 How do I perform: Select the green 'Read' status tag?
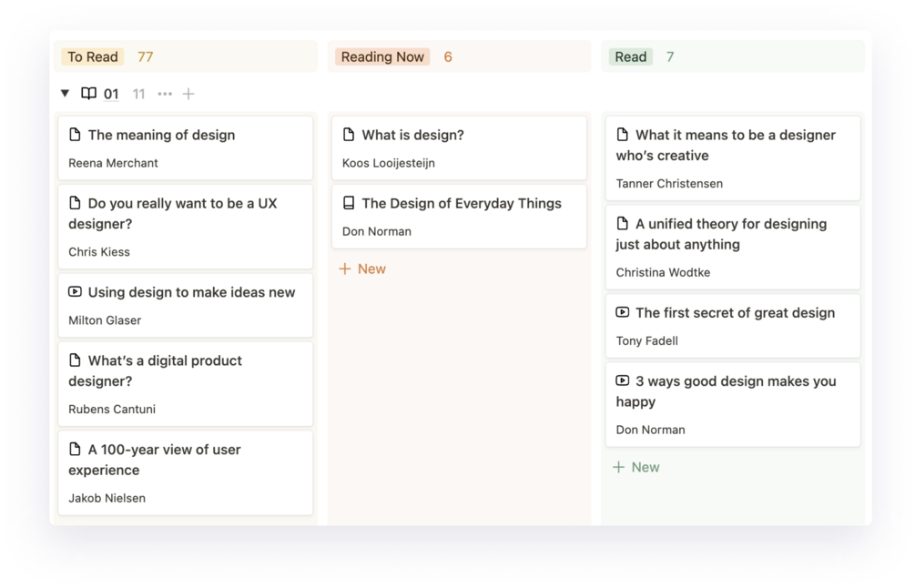coord(631,56)
